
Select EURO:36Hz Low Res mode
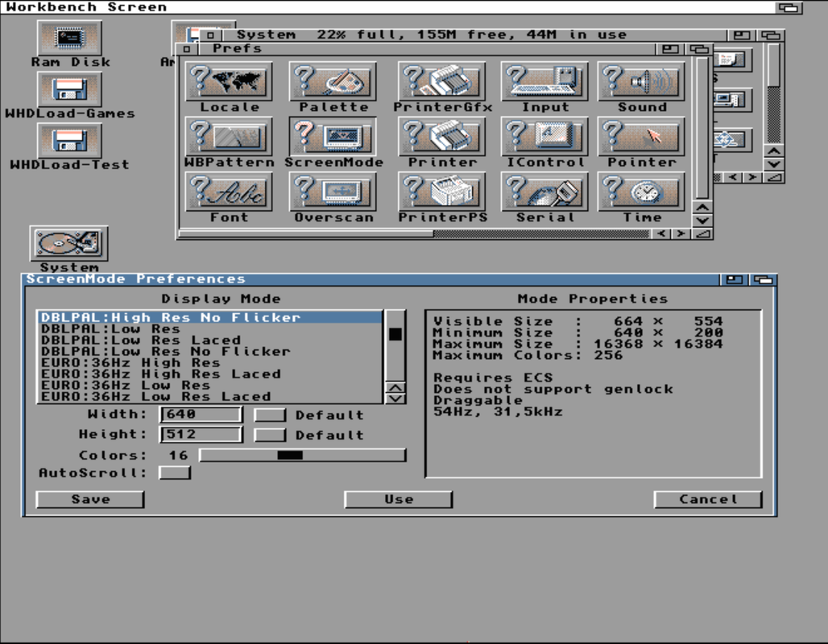[x=210, y=386]
